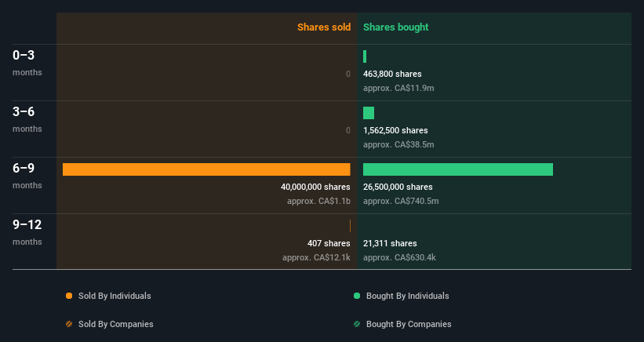644x342 pixels.
Task: Click the 6–9 months row label
Action: point(27,176)
